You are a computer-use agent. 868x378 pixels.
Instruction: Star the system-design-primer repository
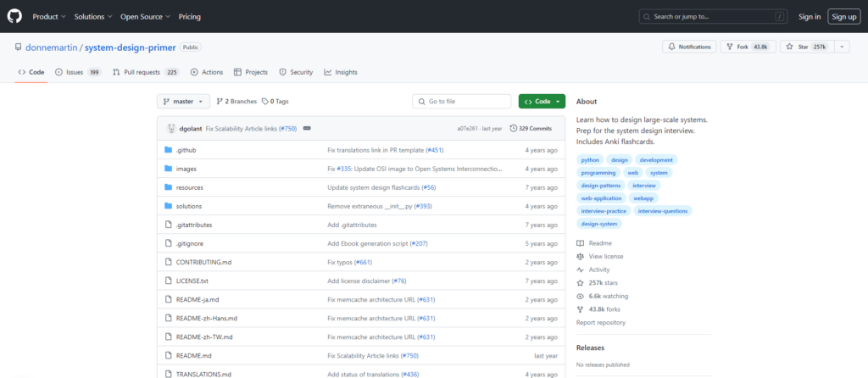pyautogui.click(x=805, y=47)
